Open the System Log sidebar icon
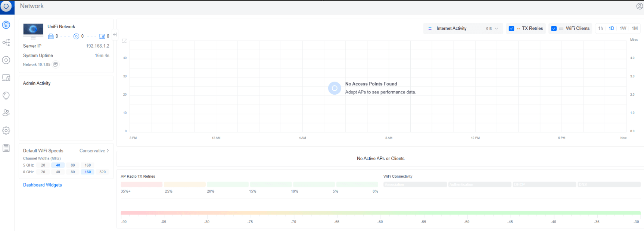This screenshot has height=231, width=644. tap(6, 148)
